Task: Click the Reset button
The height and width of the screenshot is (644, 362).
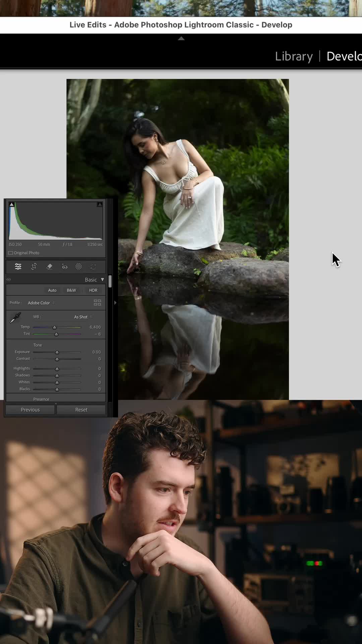Action: 81,410
